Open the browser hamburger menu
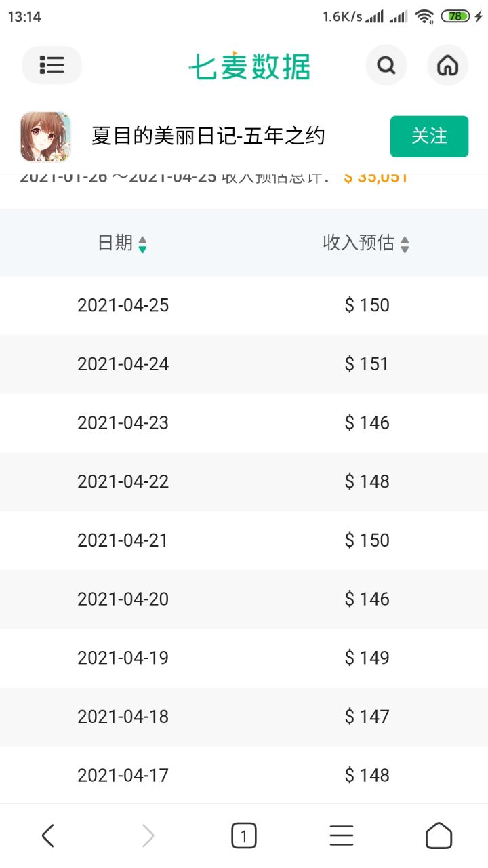The height and width of the screenshot is (868, 488). point(342,835)
